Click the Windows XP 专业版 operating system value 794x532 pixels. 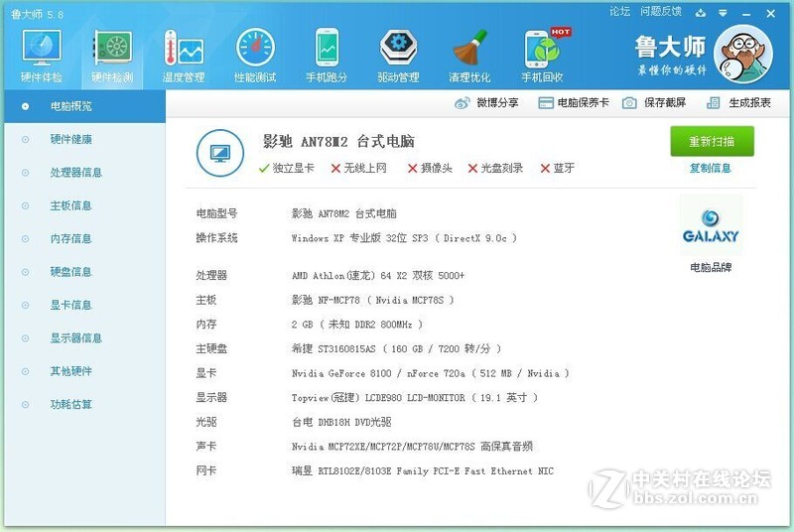[x=404, y=238]
